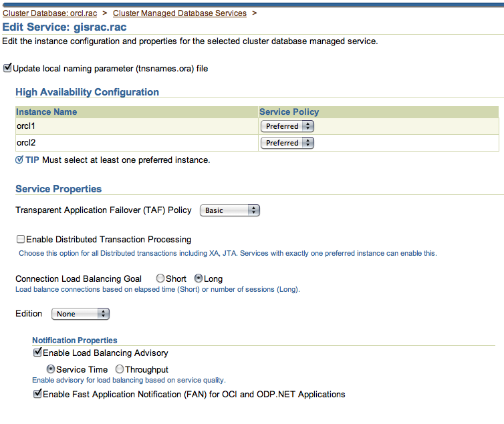Click the Service Policy column header

289,112
